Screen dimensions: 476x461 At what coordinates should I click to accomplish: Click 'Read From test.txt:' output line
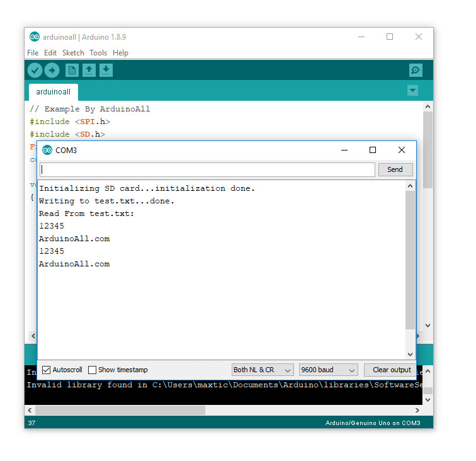[x=86, y=213]
